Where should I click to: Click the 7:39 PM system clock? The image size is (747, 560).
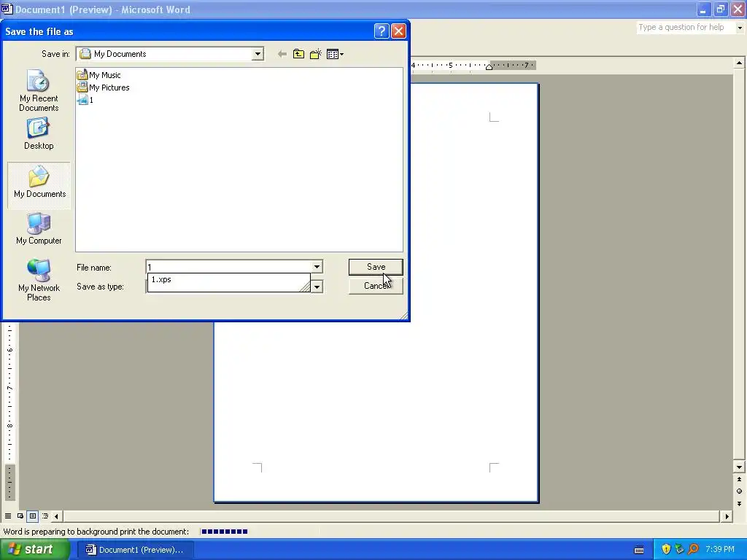(x=720, y=550)
